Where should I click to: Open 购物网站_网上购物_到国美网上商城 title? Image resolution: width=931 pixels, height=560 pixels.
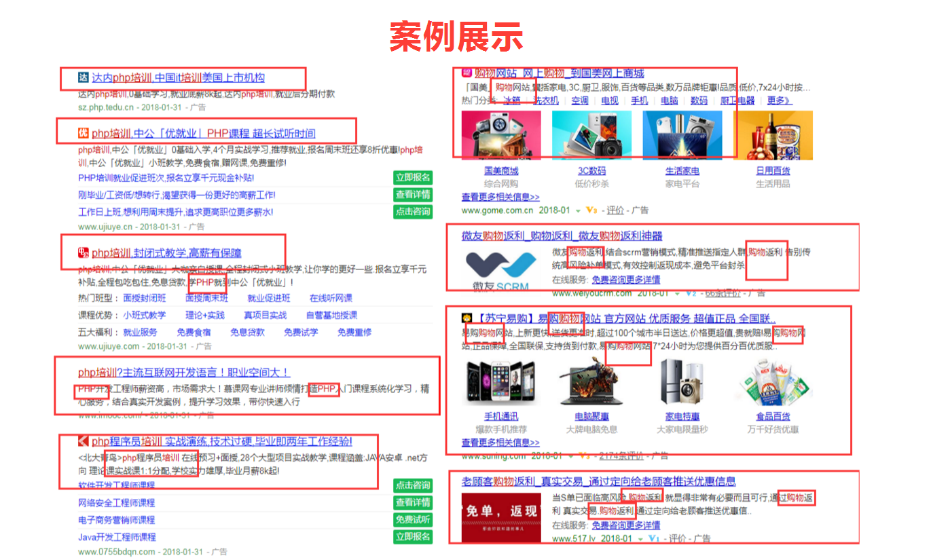pyautogui.click(x=560, y=73)
